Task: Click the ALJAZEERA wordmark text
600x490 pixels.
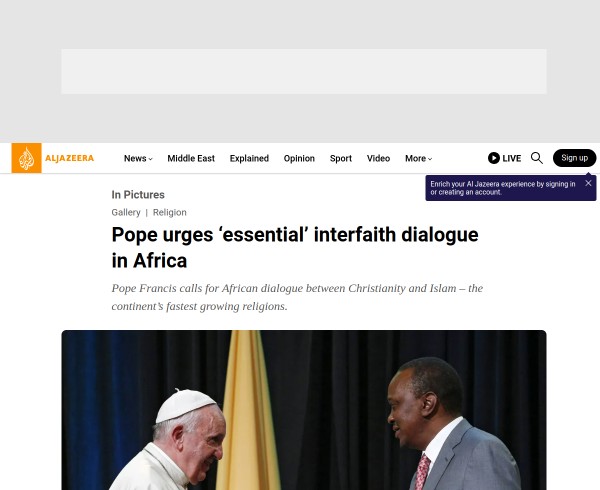Action: [x=69, y=158]
